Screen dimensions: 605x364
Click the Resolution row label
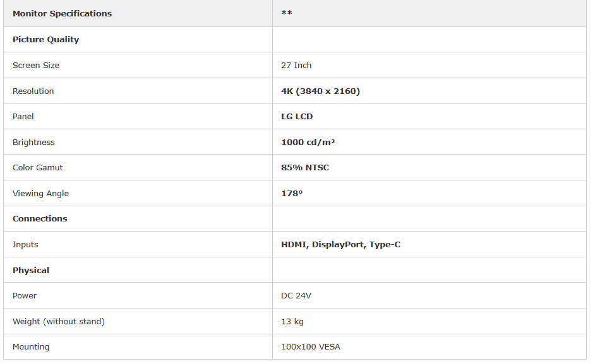[33, 91]
